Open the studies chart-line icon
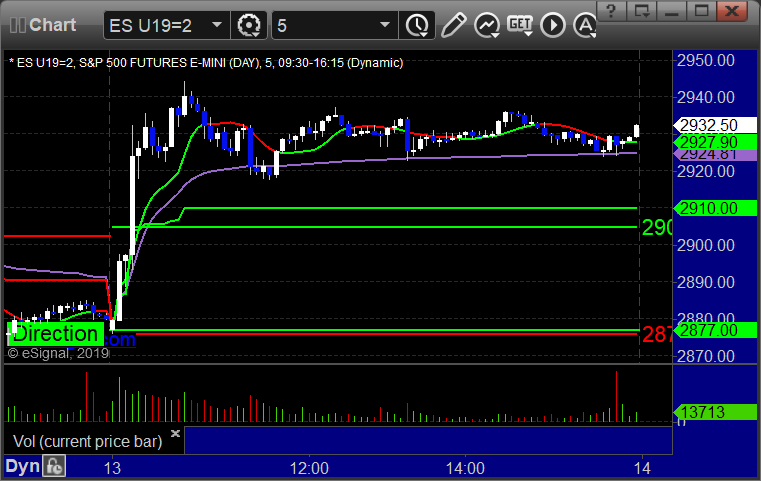 click(x=487, y=25)
